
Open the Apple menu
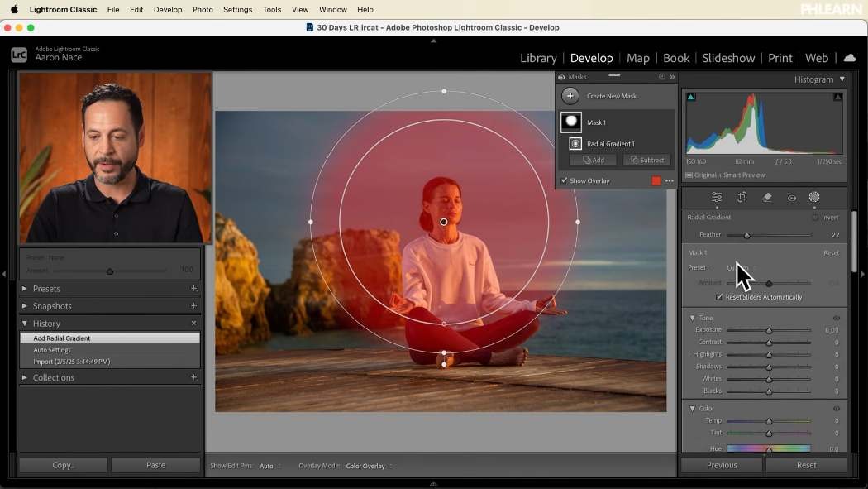pyautogui.click(x=14, y=9)
